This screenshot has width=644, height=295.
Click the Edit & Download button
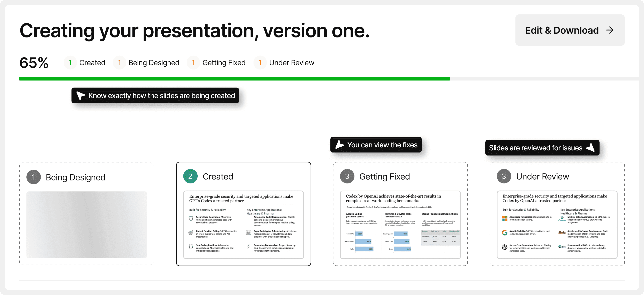click(x=570, y=30)
